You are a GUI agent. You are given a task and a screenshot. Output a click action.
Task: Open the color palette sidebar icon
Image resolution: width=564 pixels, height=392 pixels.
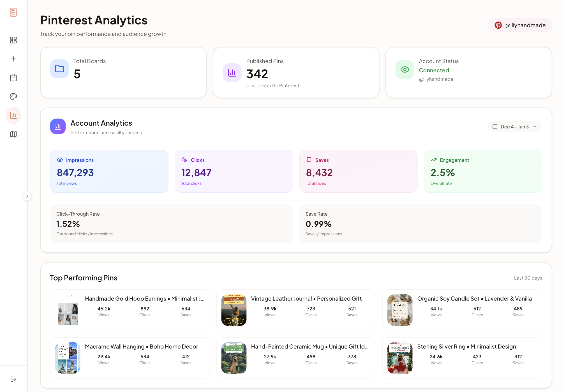13,97
